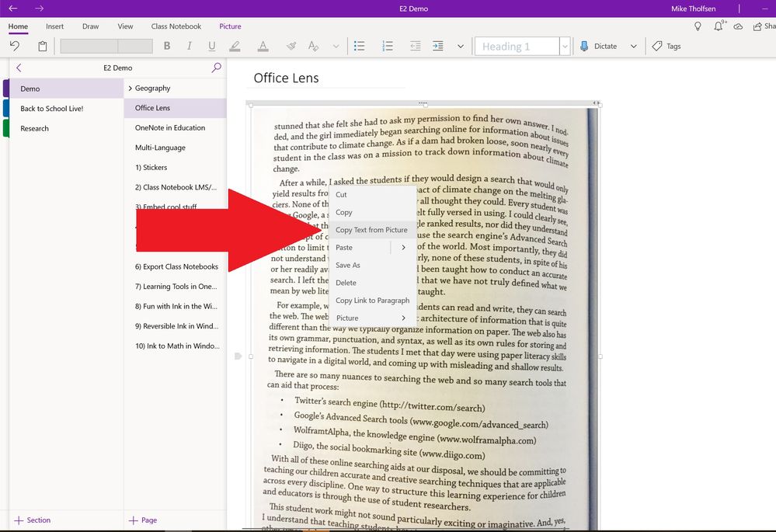Apply the font color

263,46
